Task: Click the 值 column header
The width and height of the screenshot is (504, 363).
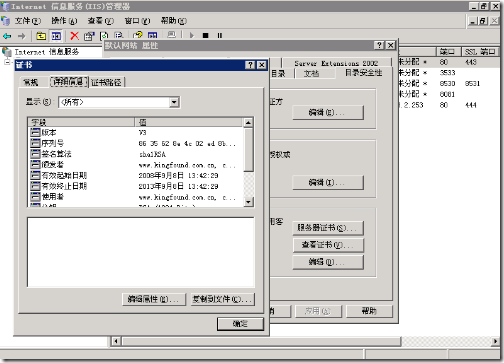Action: [x=189, y=122]
